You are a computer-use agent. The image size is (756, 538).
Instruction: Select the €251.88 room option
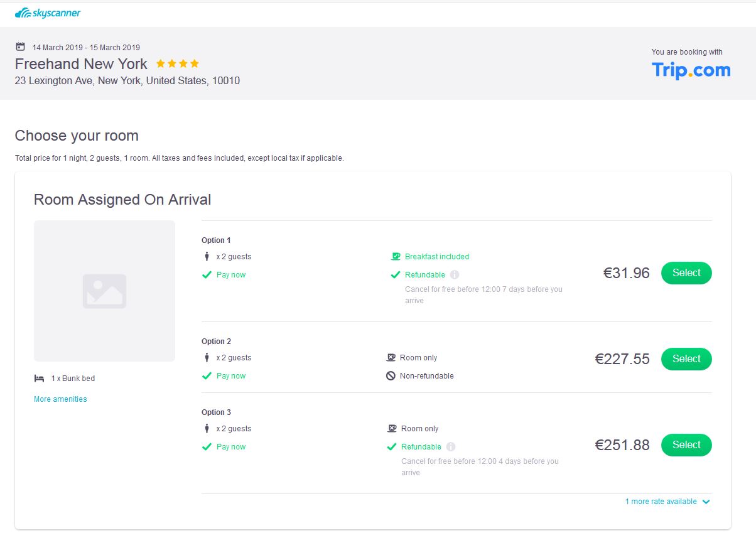[686, 445]
